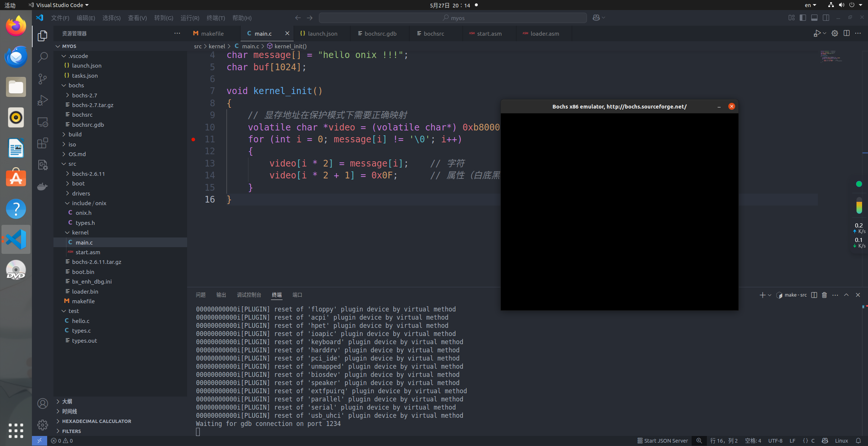Toggle panel visibility in title bar
Viewport: 868px width, 446px height.
815,17
